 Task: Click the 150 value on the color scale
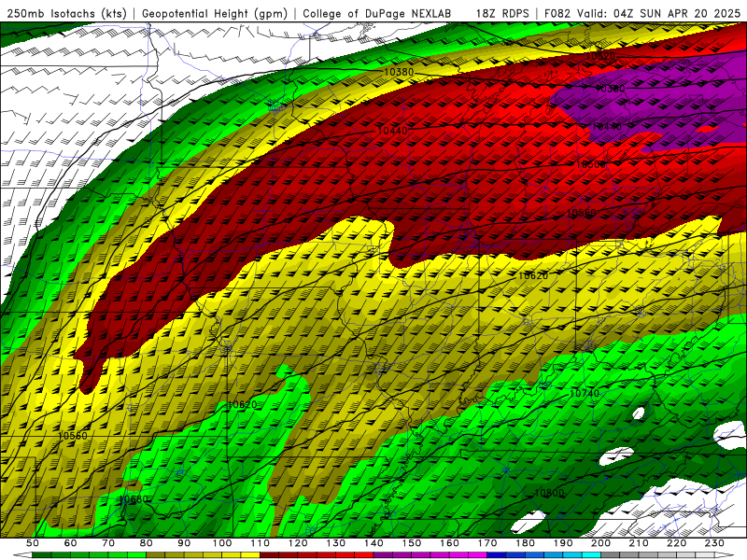pyautogui.click(x=411, y=543)
